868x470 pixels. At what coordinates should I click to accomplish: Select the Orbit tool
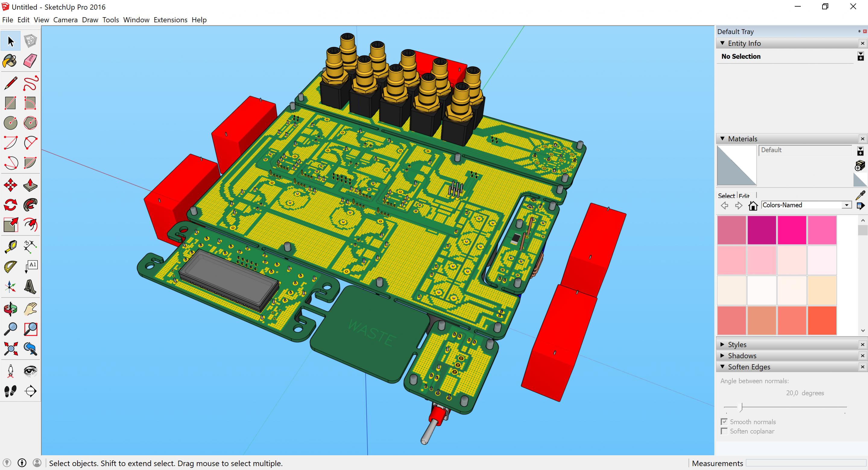click(x=11, y=309)
